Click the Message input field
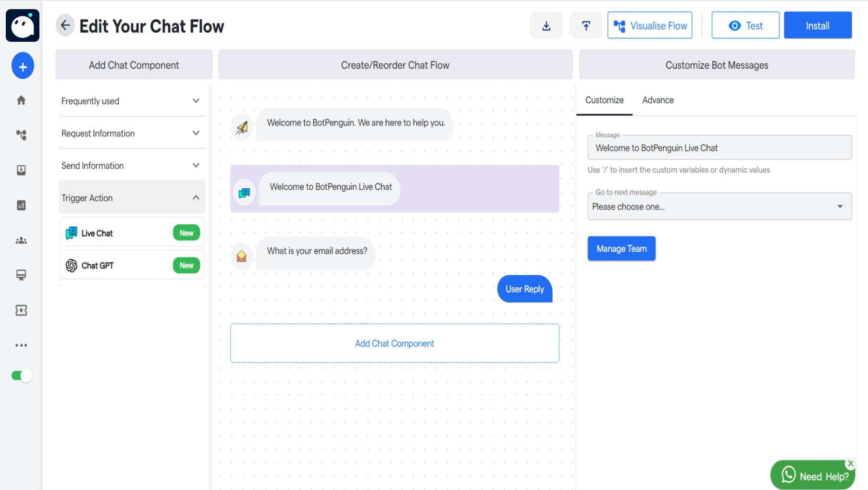Viewport: 868px width, 490px height. [719, 147]
